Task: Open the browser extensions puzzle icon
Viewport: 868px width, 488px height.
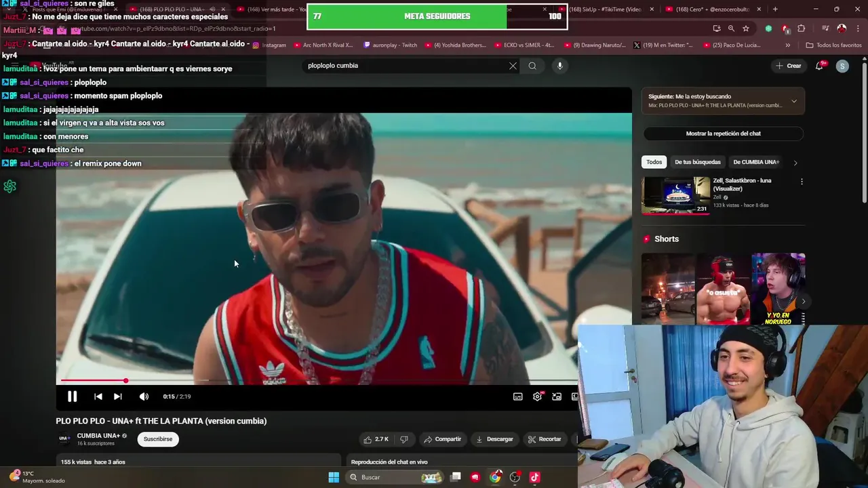Action: (802, 28)
